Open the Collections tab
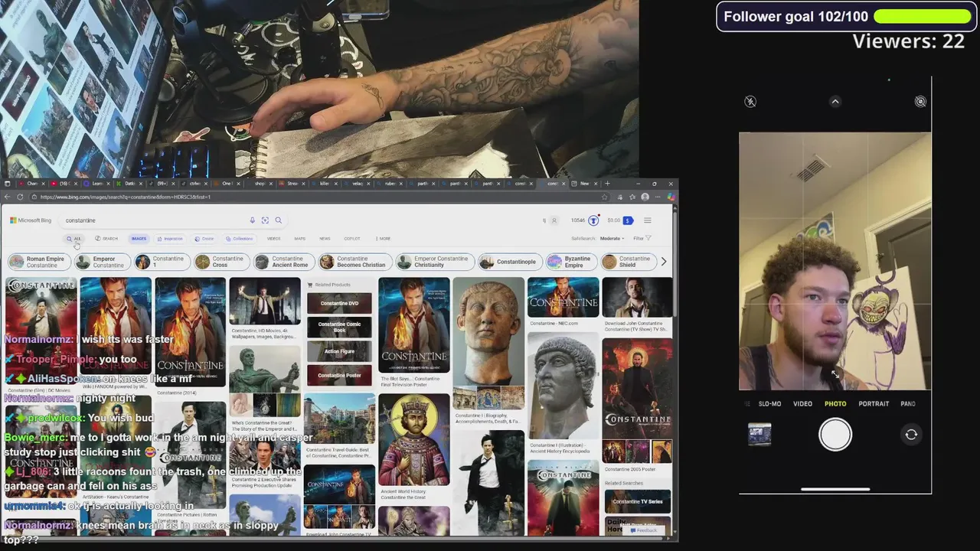980x551 pixels. tap(240, 239)
